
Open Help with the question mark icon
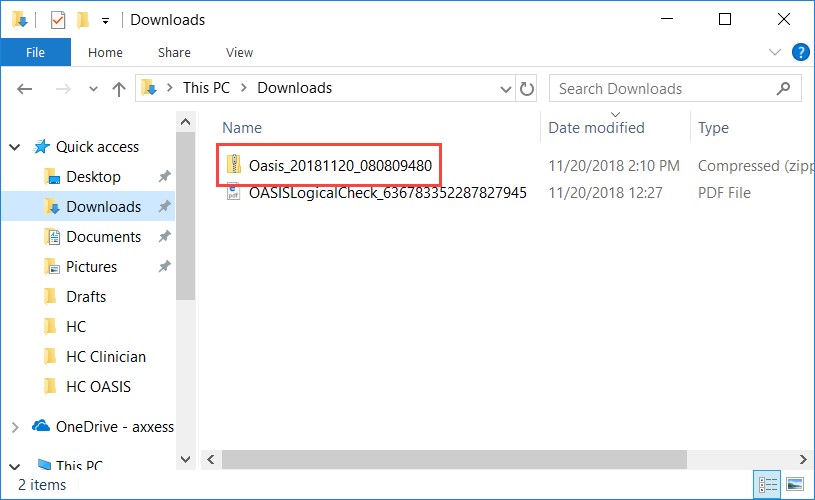point(800,52)
